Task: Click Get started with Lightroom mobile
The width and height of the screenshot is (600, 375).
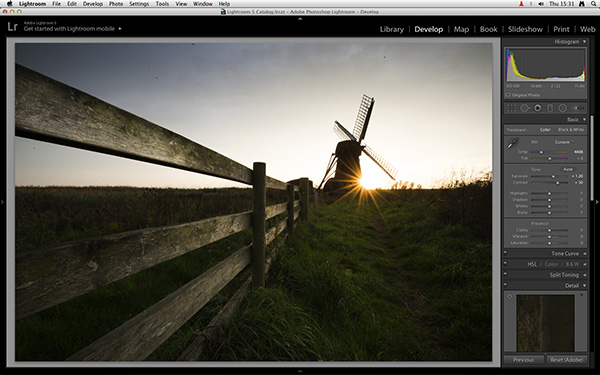Action: click(69, 29)
